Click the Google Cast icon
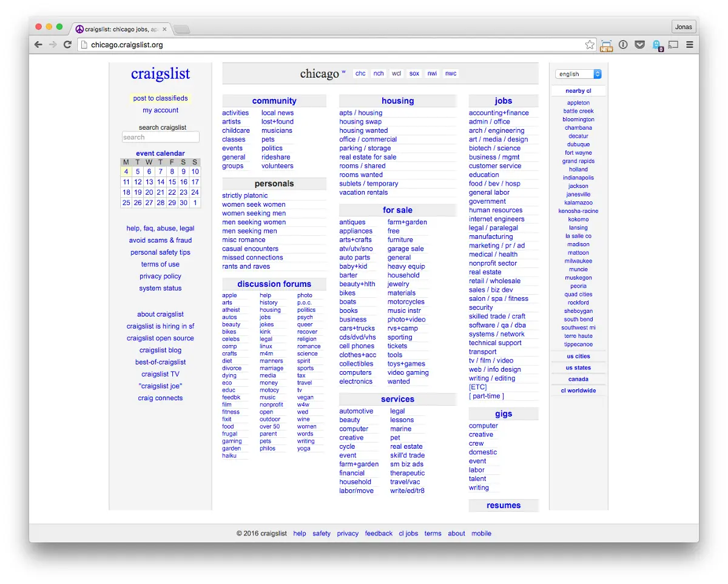Viewport: 728px width, 584px height. coord(673,44)
